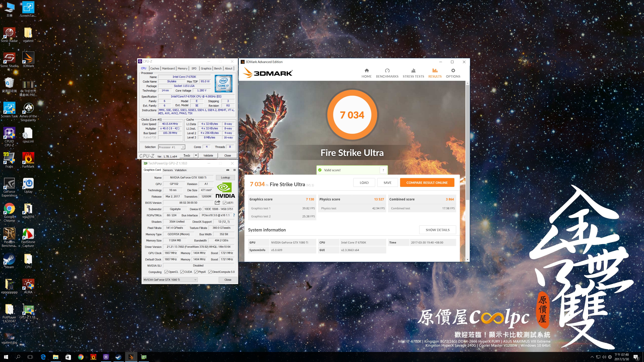This screenshot has height=362, width=644.
Task: Expand GPU selection dropdown in GPU-Z
Action: (x=170, y=280)
